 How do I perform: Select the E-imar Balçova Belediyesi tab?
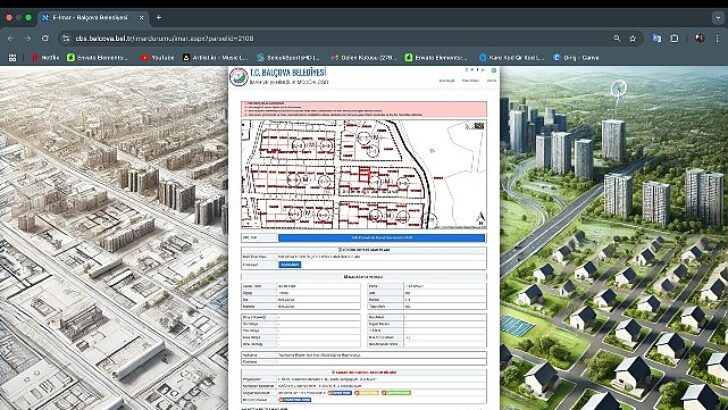pos(90,17)
